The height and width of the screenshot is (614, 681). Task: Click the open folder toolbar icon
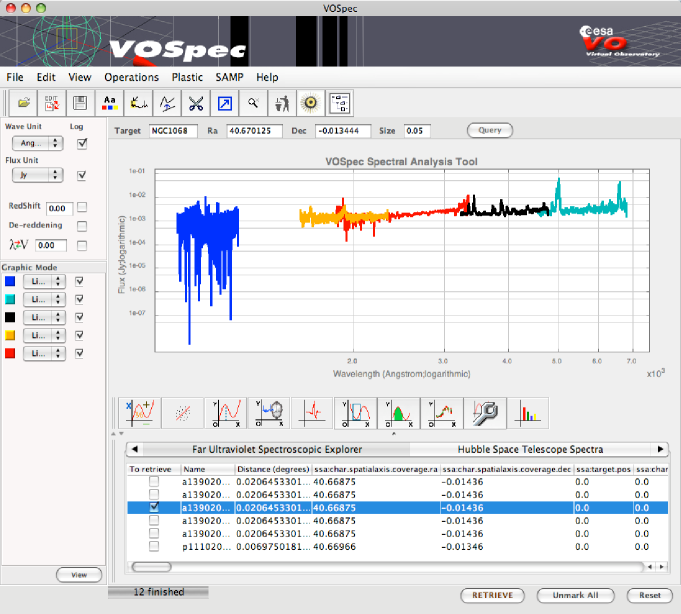click(22, 102)
